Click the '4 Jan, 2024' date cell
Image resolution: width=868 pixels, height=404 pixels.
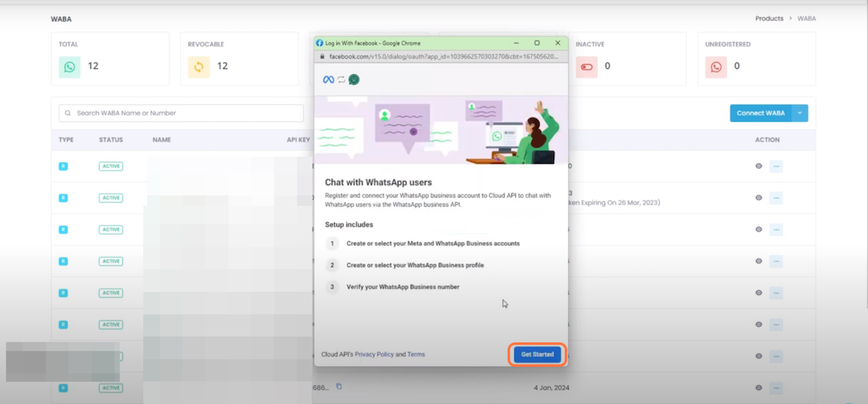tap(551, 387)
